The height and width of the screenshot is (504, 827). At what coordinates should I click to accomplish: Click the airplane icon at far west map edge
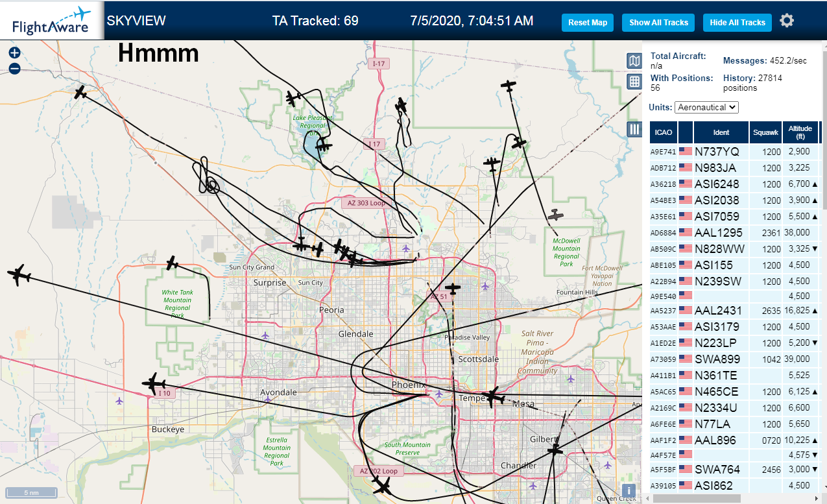pyautogui.click(x=19, y=276)
